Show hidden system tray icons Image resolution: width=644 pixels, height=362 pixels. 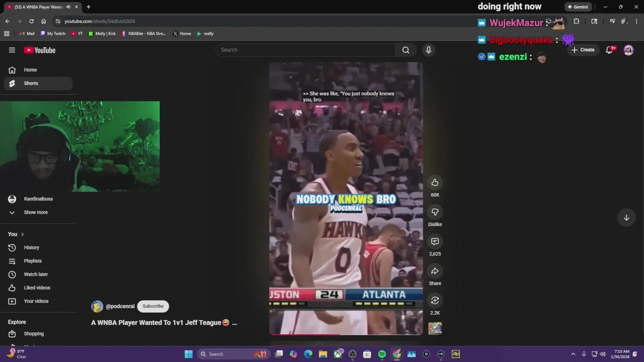(573, 354)
